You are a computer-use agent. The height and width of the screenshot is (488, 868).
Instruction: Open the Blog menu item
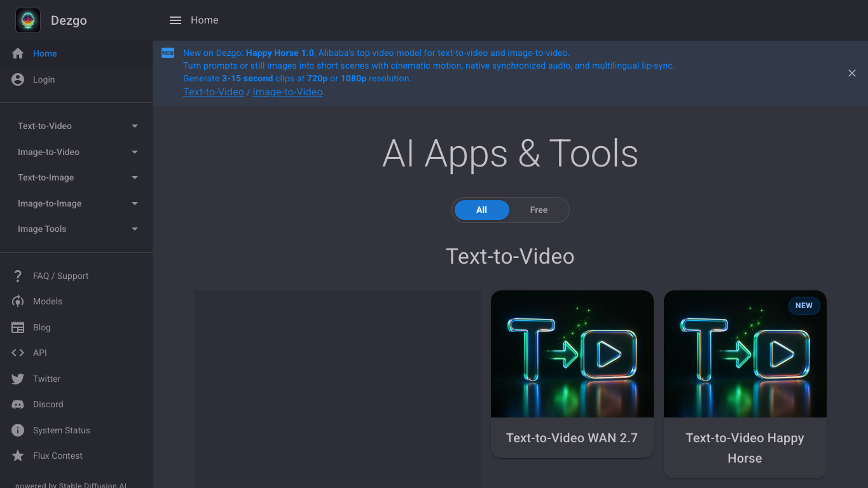(x=76, y=327)
